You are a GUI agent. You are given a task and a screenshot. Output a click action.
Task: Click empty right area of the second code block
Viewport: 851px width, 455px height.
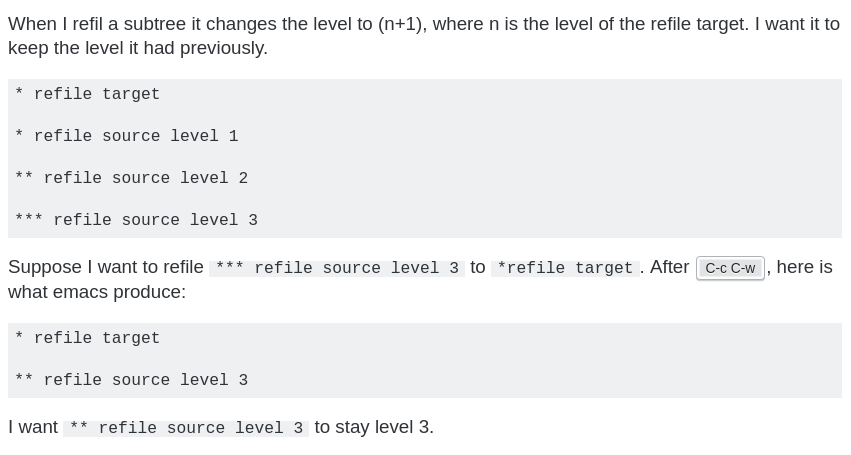tap(600, 360)
